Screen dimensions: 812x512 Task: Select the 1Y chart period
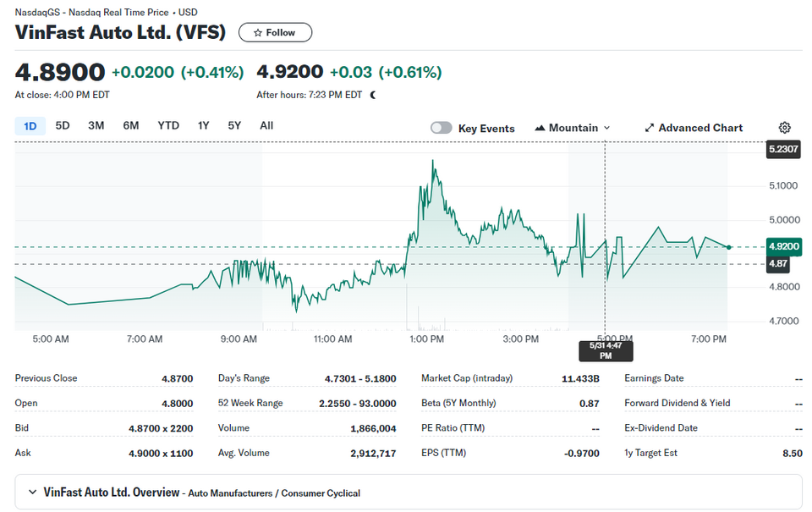(x=203, y=125)
